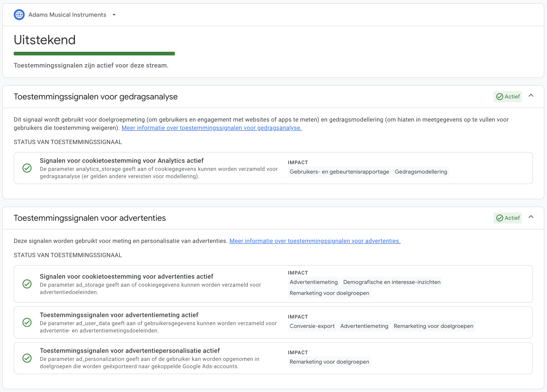Screen dimensions: 547x392
Task: Click the Conversie-export impact chip
Action: coord(312,326)
